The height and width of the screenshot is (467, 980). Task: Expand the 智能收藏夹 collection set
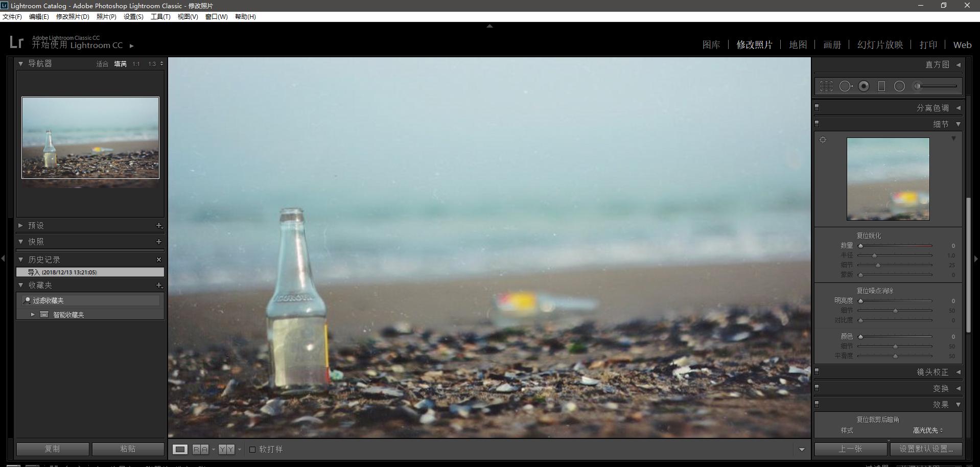coord(33,315)
